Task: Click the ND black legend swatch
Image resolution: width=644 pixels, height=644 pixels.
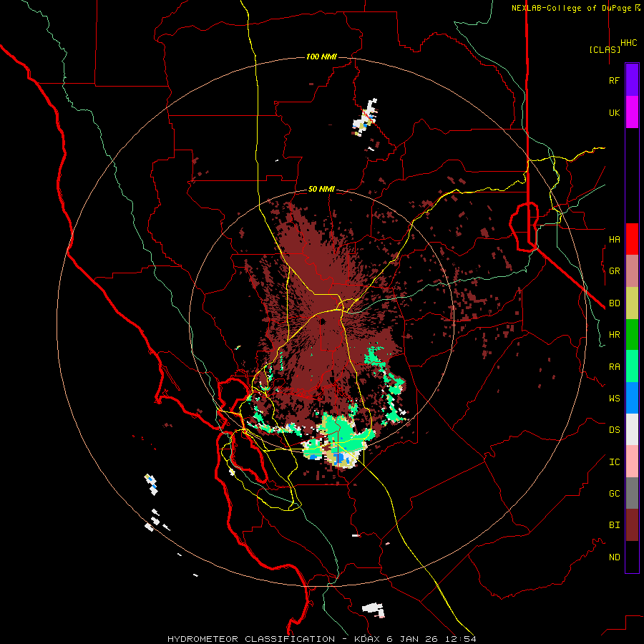Action: tap(632, 557)
